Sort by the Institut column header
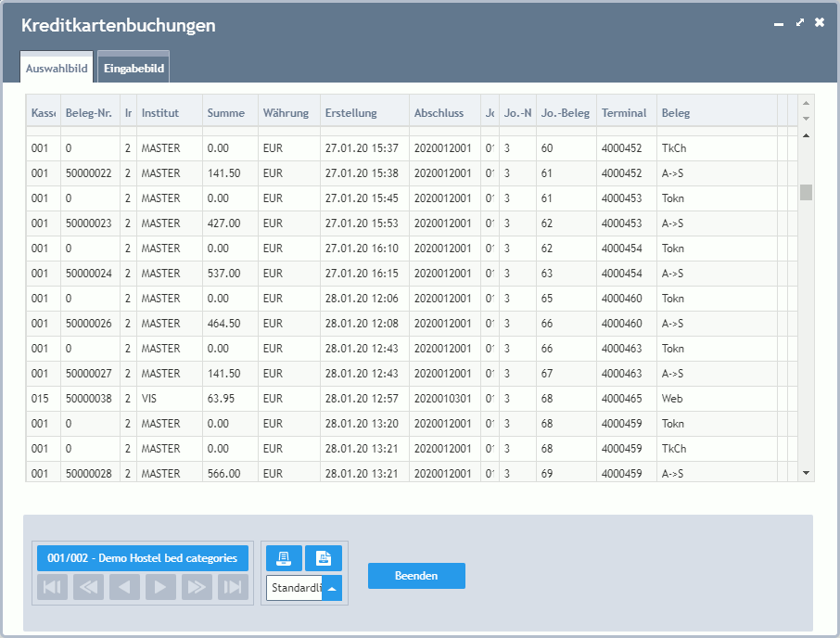Image resolution: width=840 pixels, height=638 pixels. click(x=170, y=113)
